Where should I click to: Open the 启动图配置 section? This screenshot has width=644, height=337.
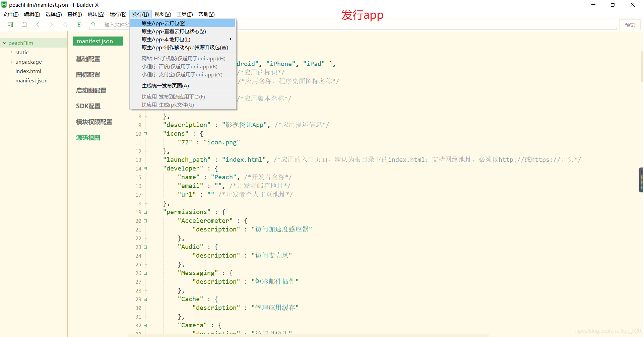click(x=91, y=90)
